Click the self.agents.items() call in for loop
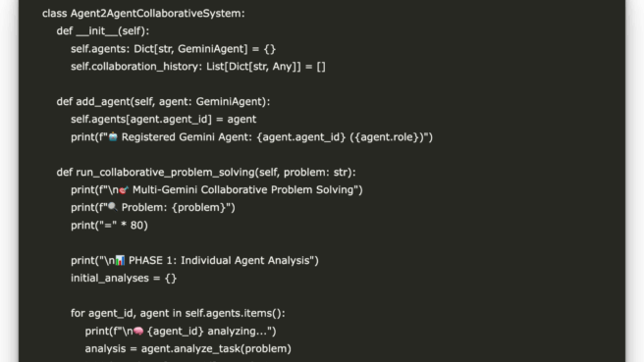The height and width of the screenshot is (362, 644). [x=234, y=313]
